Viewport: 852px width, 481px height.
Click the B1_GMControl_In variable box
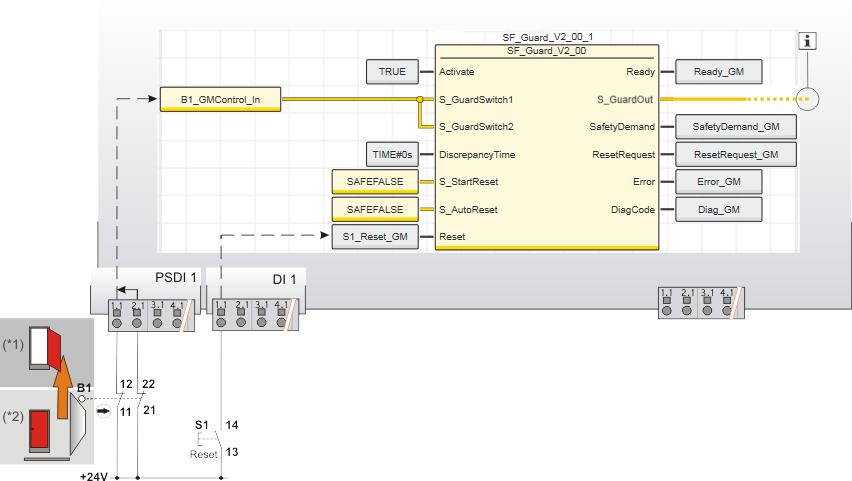coord(220,99)
